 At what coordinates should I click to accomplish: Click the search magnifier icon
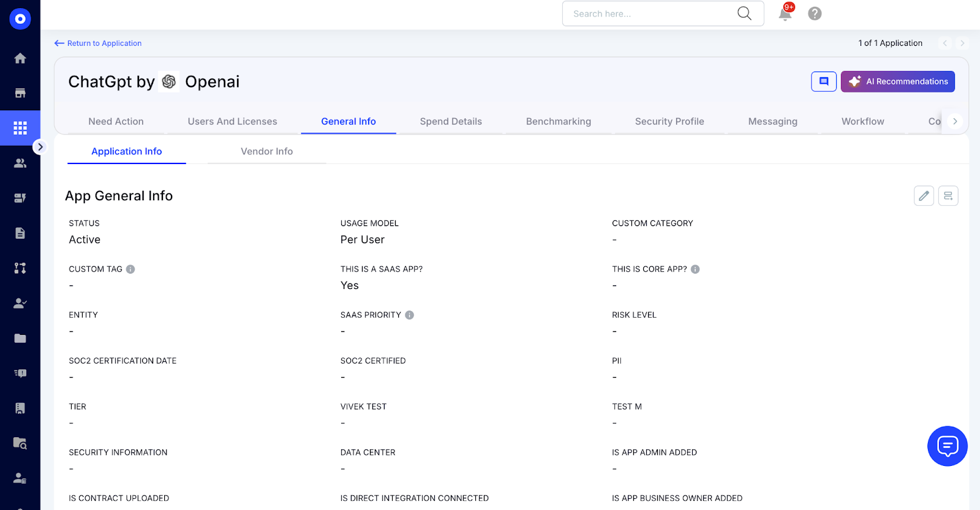click(744, 13)
